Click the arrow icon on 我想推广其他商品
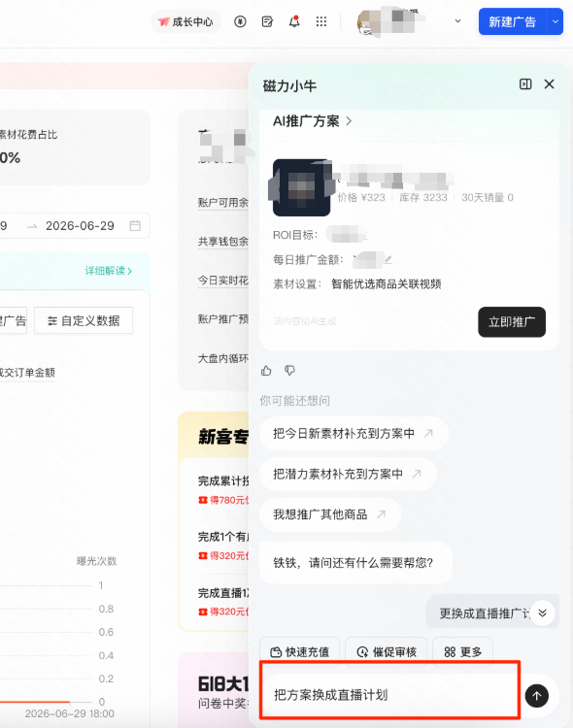Image resolution: width=573 pixels, height=728 pixels. 381,514
